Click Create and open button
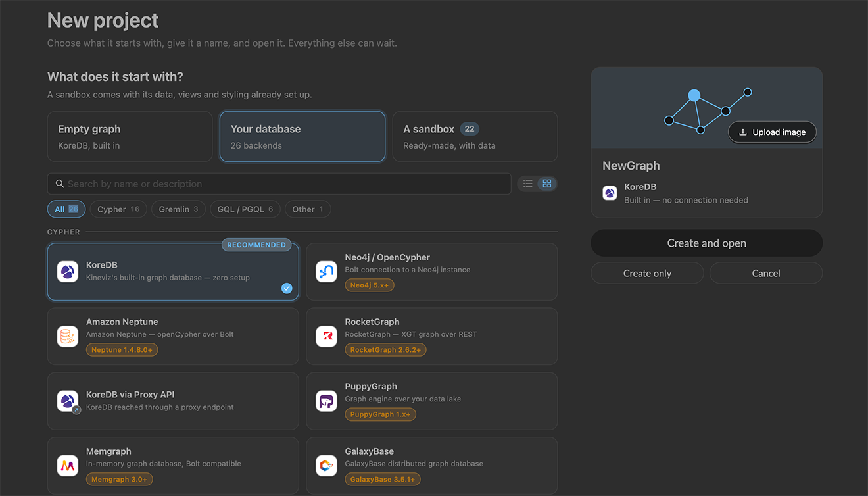This screenshot has width=868, height=496. 707,243
